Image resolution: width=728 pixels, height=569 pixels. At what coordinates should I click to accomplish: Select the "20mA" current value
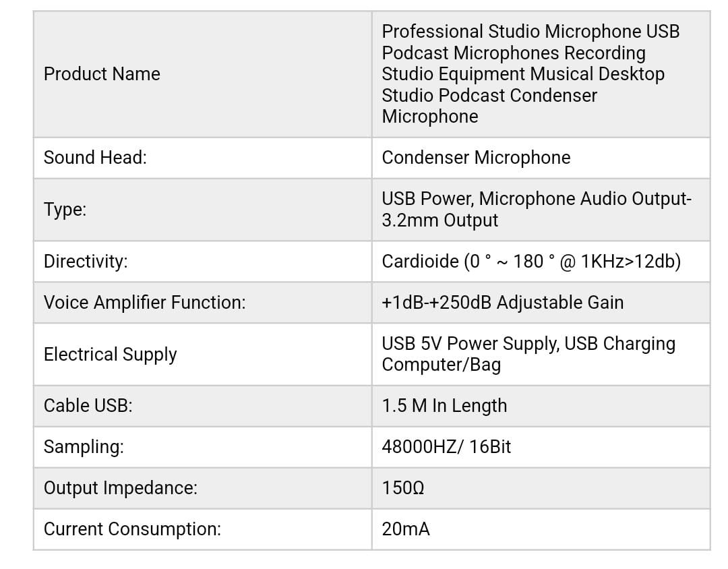[x=406, y=529]
